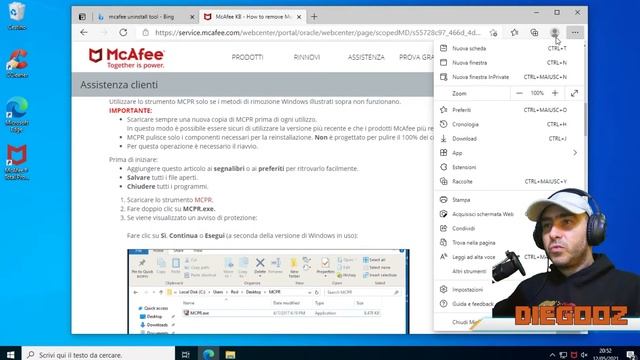Screen dimensions: 640x360
Task: Open the CCleaner desktop shortcut
Action: [17, 63]
